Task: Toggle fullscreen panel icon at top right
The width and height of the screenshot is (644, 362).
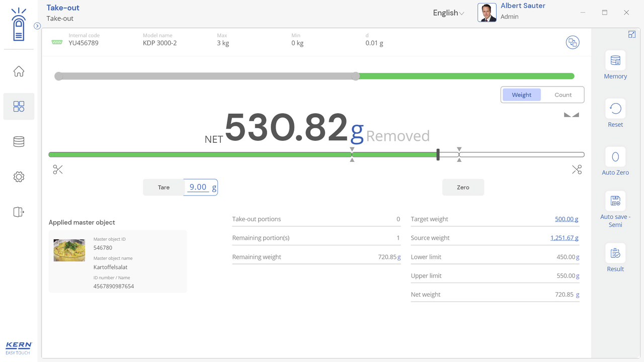Action: 632,35
